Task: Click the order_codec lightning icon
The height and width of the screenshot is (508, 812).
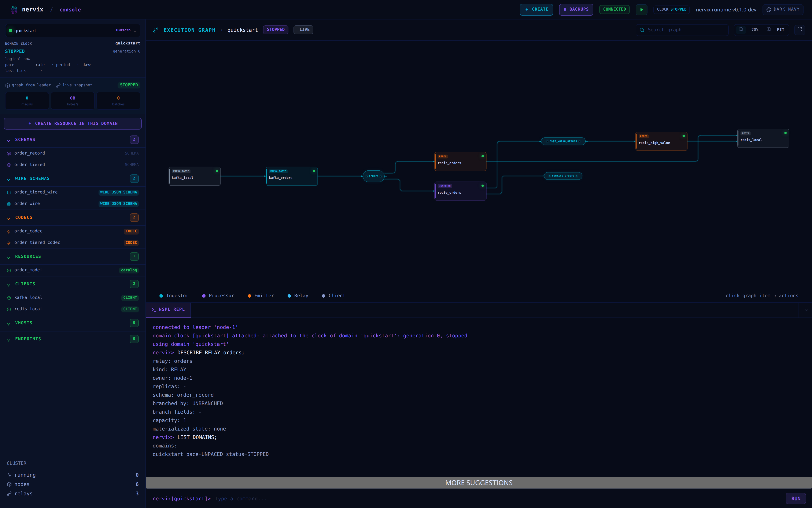Action: [9, 232]
